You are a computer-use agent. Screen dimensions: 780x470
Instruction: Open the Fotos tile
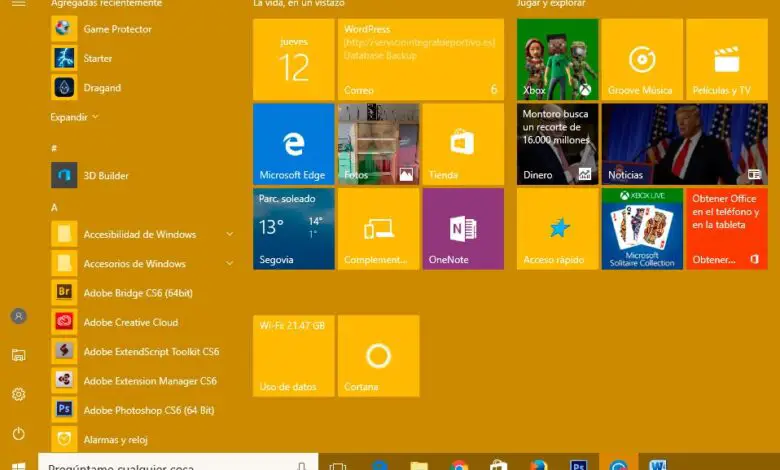(x=379, y=144)
